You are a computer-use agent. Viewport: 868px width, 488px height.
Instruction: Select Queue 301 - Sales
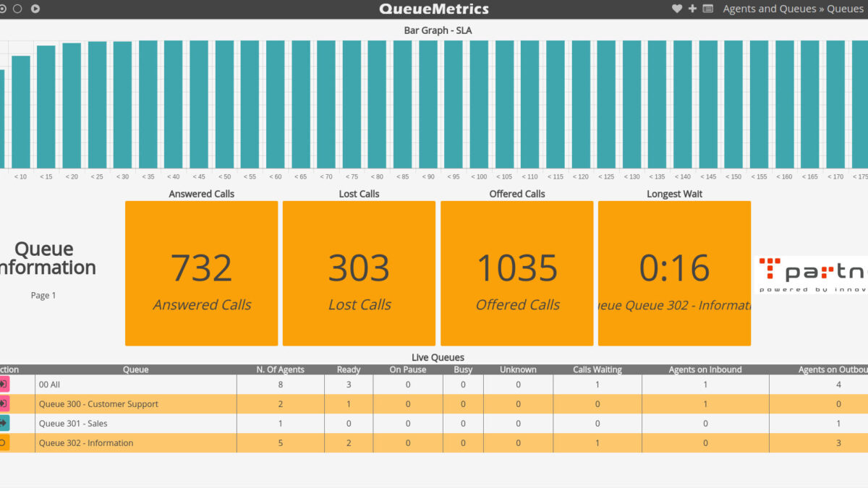coord(73,424)
